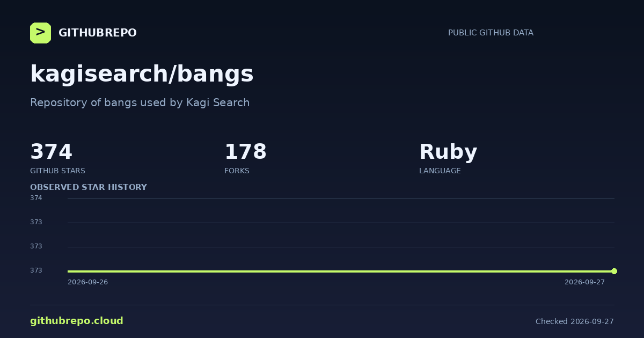Click the 374 stars count
Screen dimensions: 644x338
[x=51, y=152]
